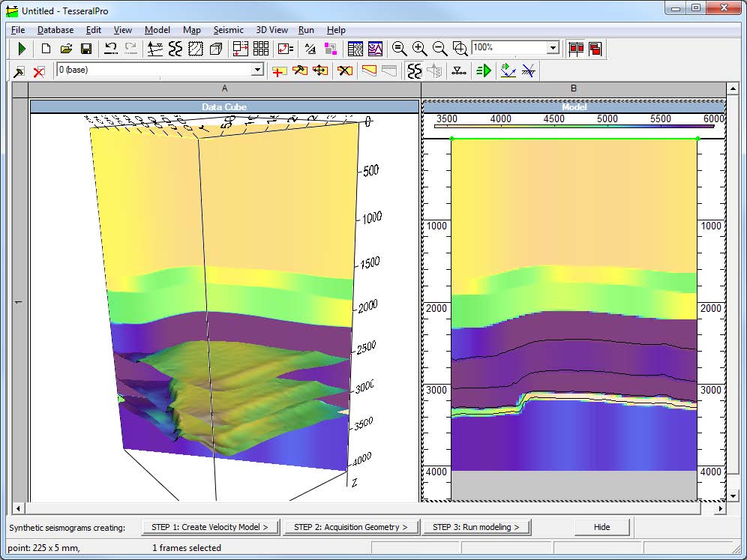Expand the '0 (base)' layer dropdown
747x560 pixels.
(x=257, y=70)
